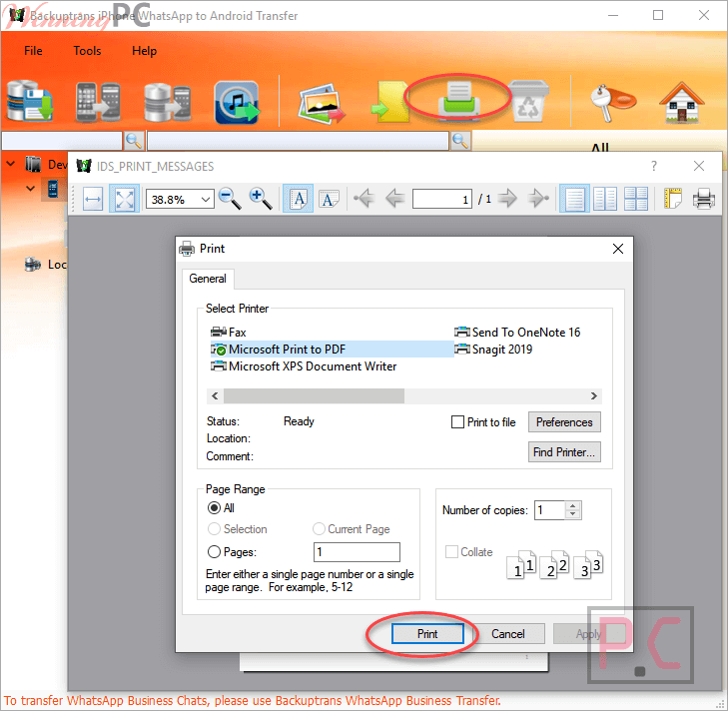Click the export photos attachment icon
The width and height of the screenshot is (728, 711).
322,103
